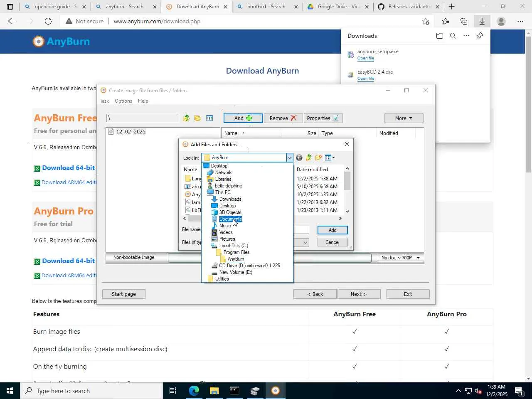Click the Exit button in AnyBurn
This screenshot has width=532, height=399.
tap(408, 294)
